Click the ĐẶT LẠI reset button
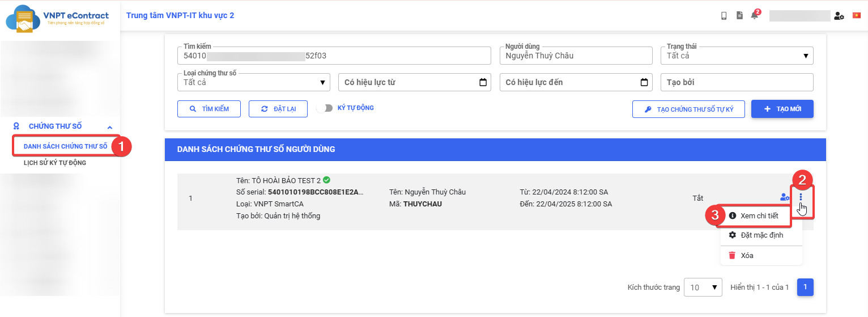Screen dimensions: 868x317 [278, 109]
